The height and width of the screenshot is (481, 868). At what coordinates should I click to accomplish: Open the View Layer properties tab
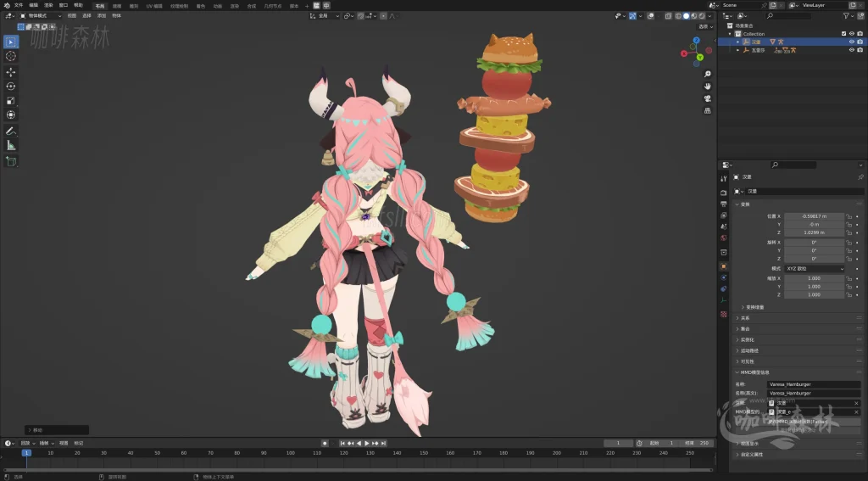pos(724,215)
